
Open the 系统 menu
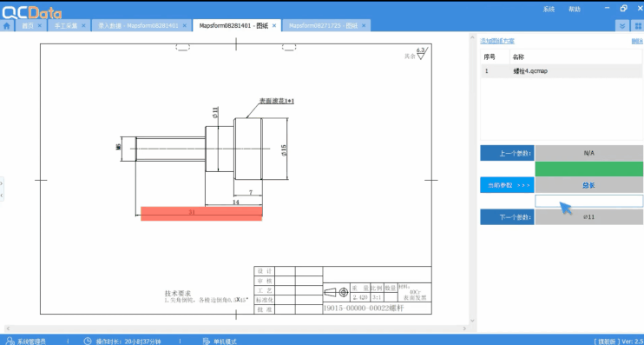click(549, 9)
